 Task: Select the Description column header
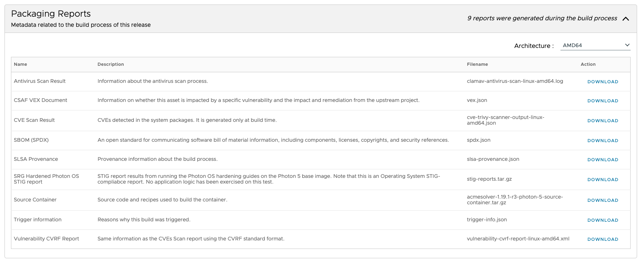(x=110, y=64)
